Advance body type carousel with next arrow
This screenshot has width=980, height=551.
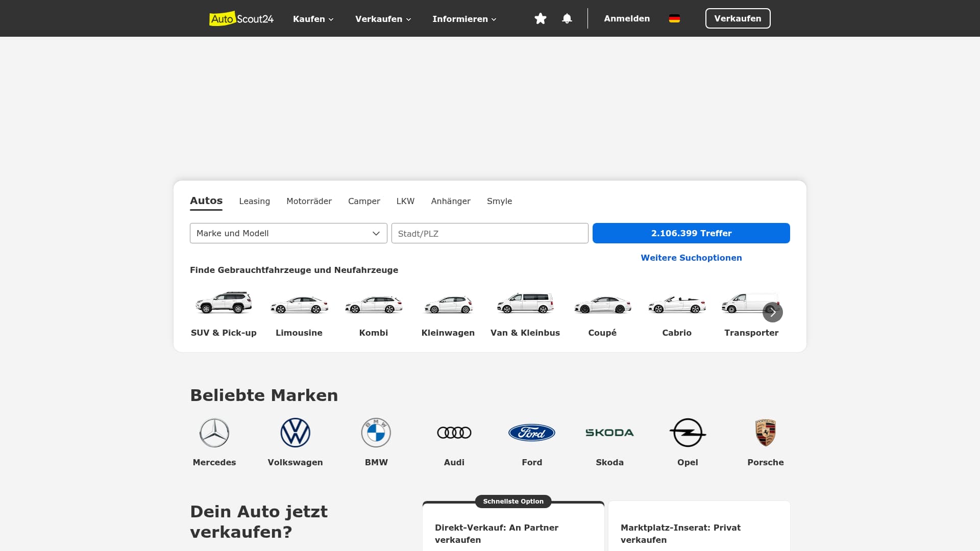pyautogui.click(x=773, y=312)
